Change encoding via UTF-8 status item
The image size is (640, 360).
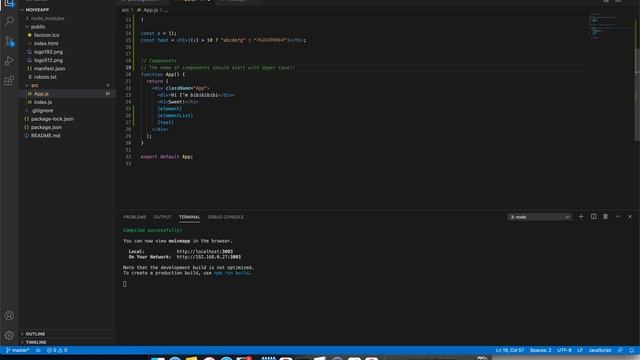click(564, 350)
